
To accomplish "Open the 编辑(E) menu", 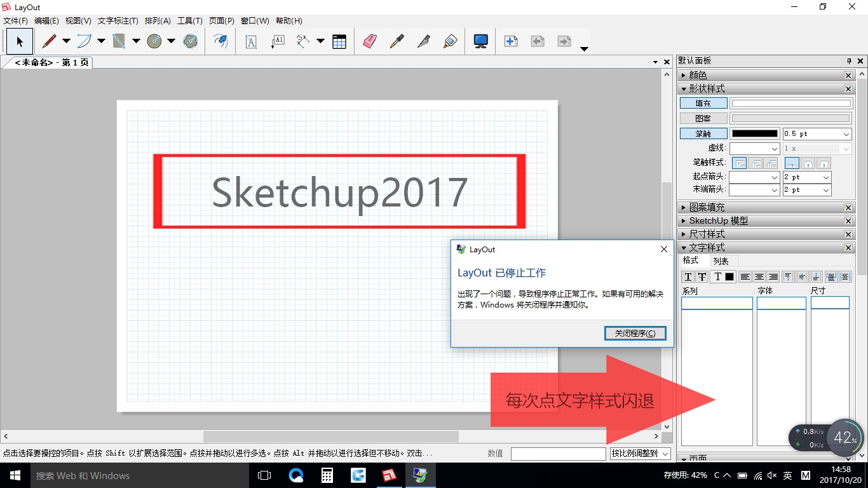I will click(x=46, y=21).
